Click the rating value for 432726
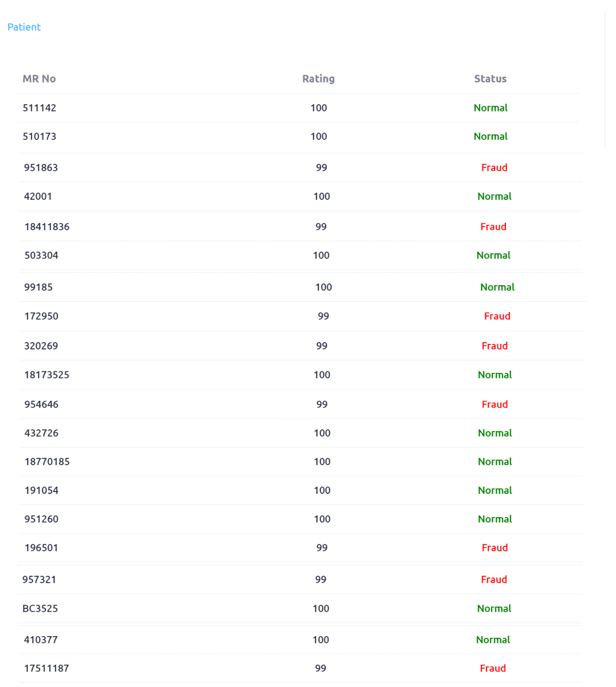The image size is (616, 687). pyautogui.click(x=322, y=433)
